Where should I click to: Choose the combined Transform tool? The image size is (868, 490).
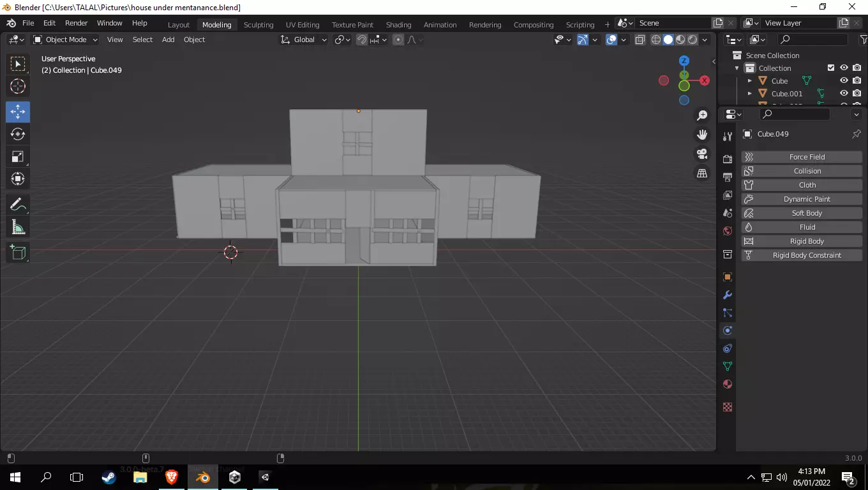[18, 179]
